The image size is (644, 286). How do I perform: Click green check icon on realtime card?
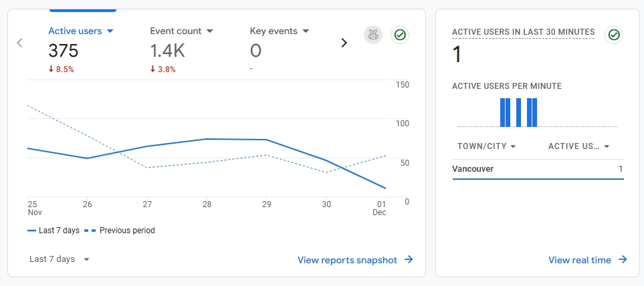click(614, 35)
